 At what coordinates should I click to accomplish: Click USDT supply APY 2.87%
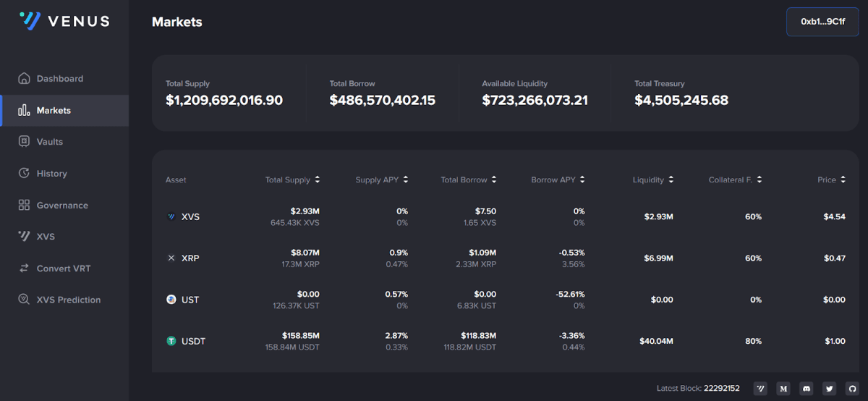coord(396,336)
